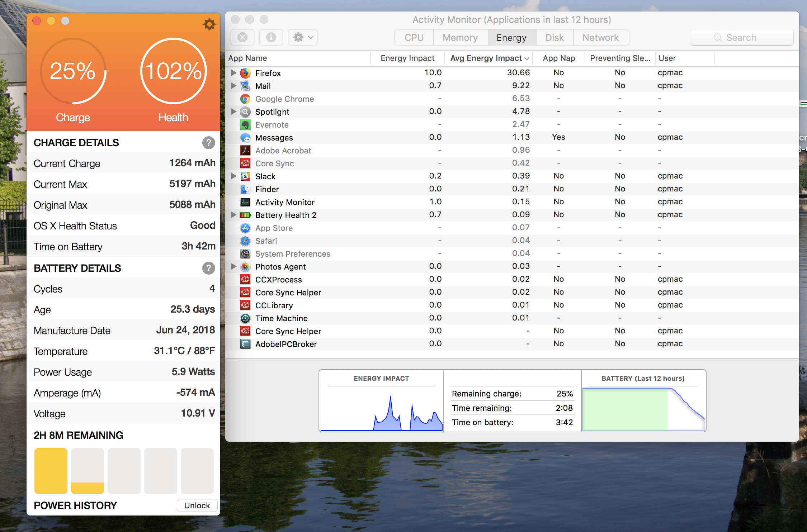Screen dimensions: 807x532
Task: Expand the Slack process row
Action: tap(233, 176)
